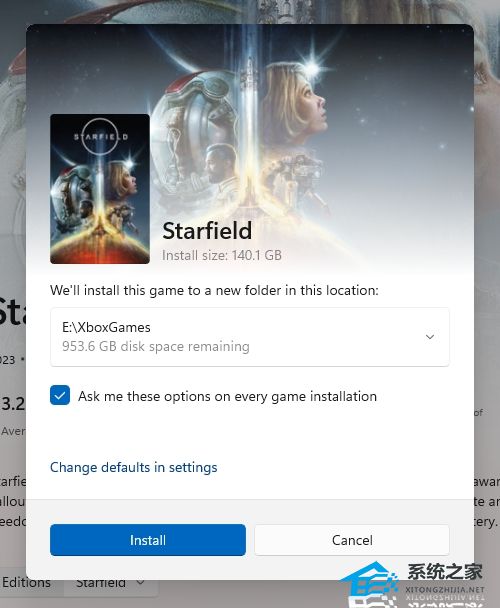500x608 pixels.
Task: Click the Starfield title heading
Action: pyautogui.click(x=207, y=231)
